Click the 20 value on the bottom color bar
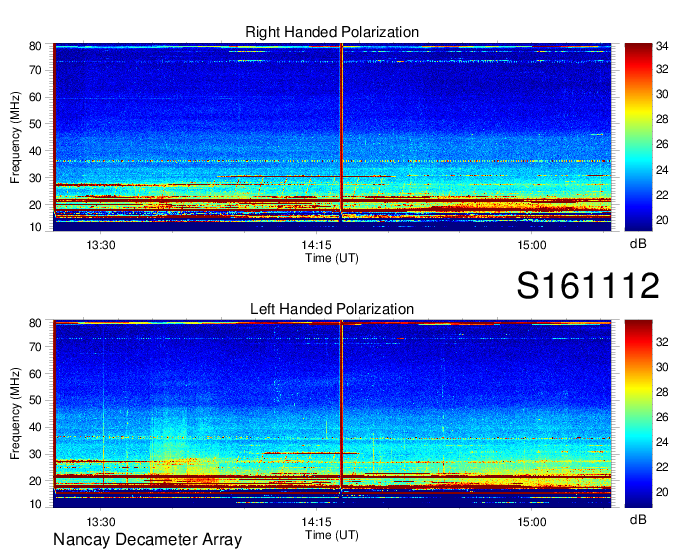 [662, 492]
